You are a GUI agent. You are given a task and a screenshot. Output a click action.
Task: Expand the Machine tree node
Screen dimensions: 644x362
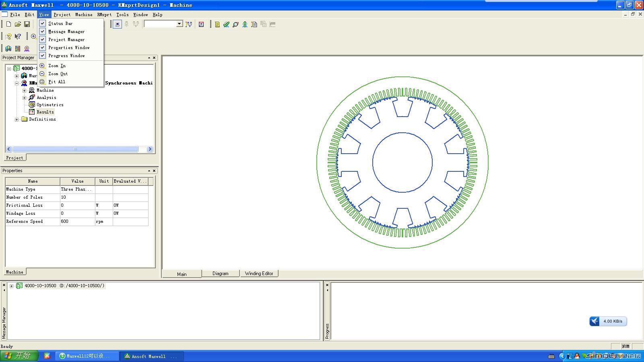25,90
